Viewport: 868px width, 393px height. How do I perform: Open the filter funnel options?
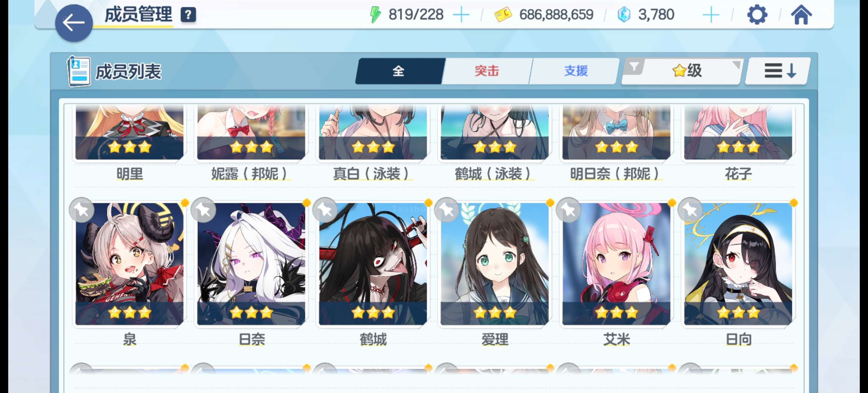point(634,67)
